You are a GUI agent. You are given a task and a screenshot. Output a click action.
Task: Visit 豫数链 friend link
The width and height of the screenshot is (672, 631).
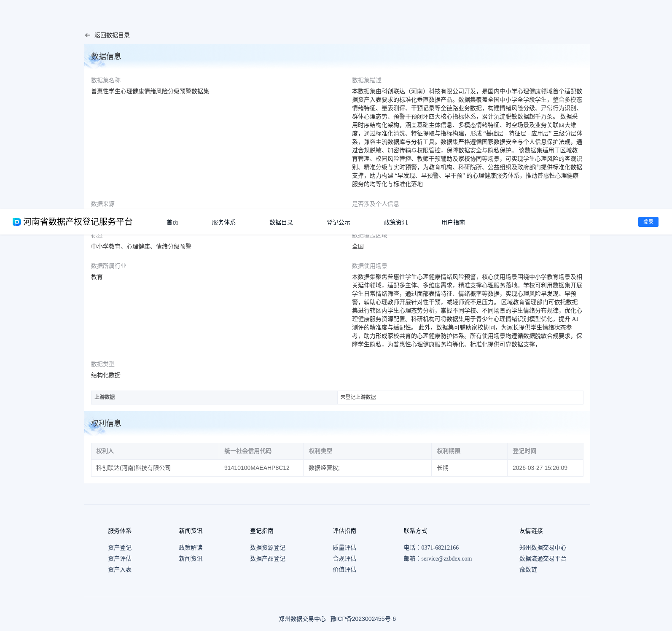click(528, 569)
